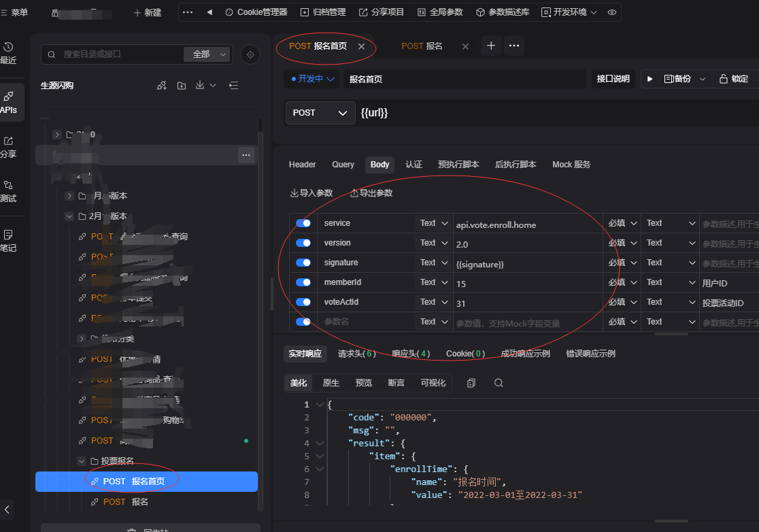The height and width of the screenshot is (532, 759).
Task: Close the POST 报名首页 tab
Action: (362, 46)
